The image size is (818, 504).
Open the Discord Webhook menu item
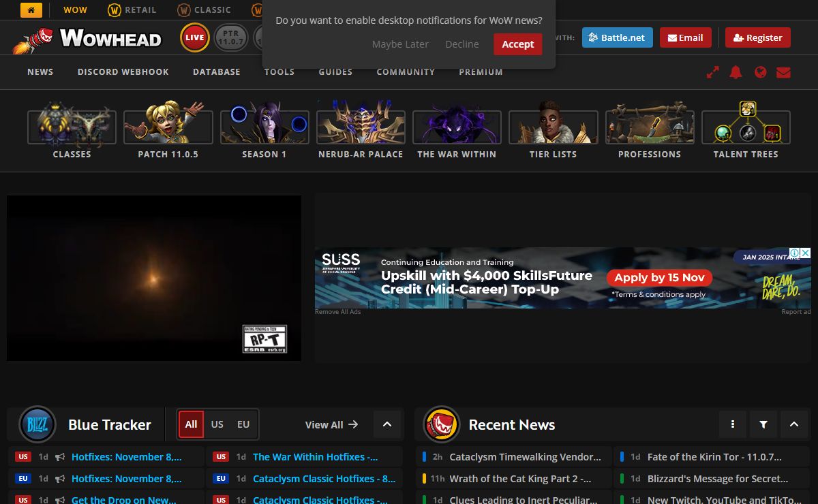click(123, 72)
